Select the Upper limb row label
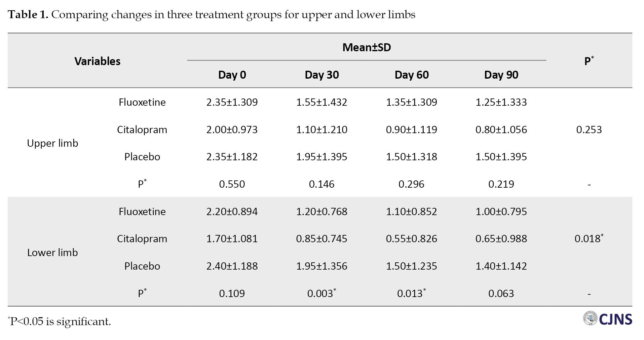Viewport: 644px width, 340px height. point(53,143)
